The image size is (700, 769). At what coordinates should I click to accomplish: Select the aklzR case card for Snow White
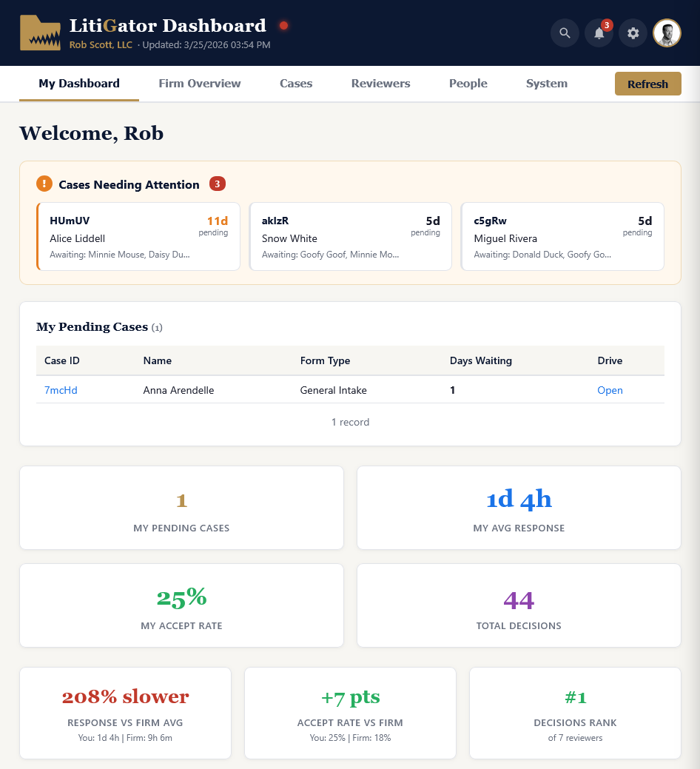pyautogui.click(x=350, y=237)
